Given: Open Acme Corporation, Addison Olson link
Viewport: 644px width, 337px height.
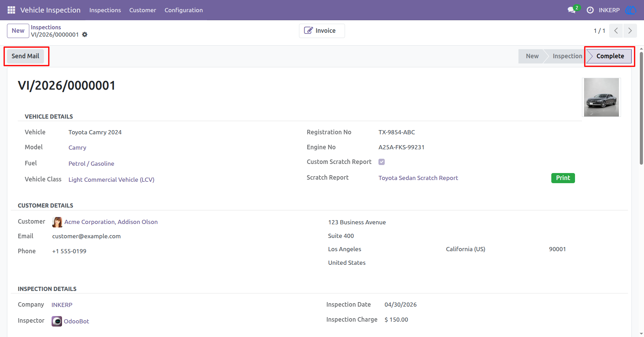Looking at the screenshot, I should [x=111, y=222].
